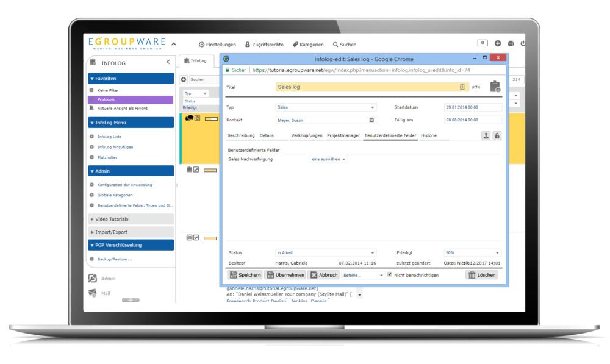Image resolution: width=610 pixels, height=364 pixels.
Task: Click the Speichern save button
Action: 245,275
